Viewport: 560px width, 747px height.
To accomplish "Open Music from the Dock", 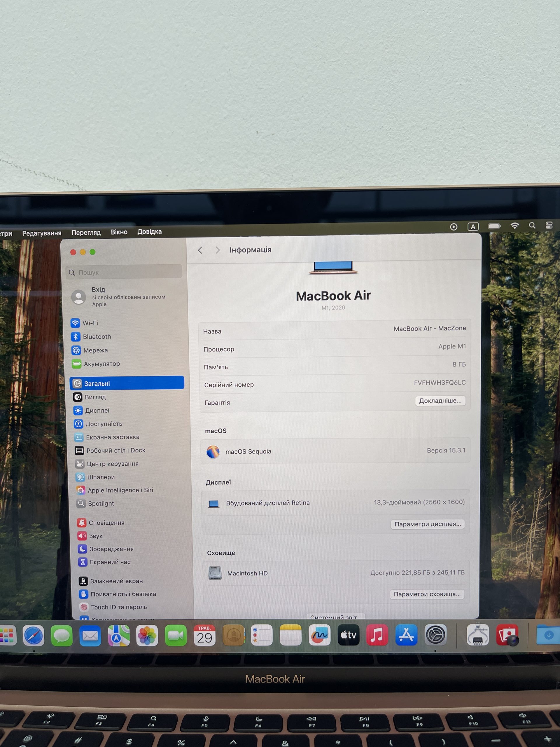I will tap(377, 635).
